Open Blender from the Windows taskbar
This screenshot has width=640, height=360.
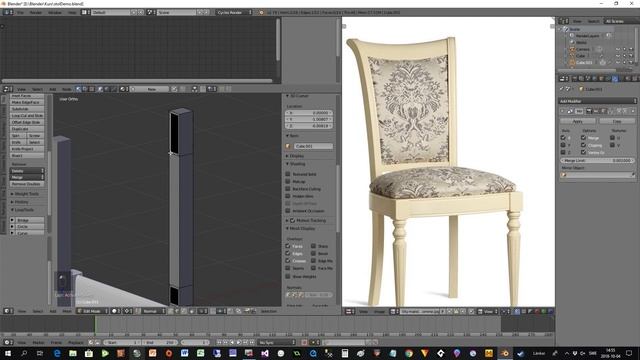505,353
